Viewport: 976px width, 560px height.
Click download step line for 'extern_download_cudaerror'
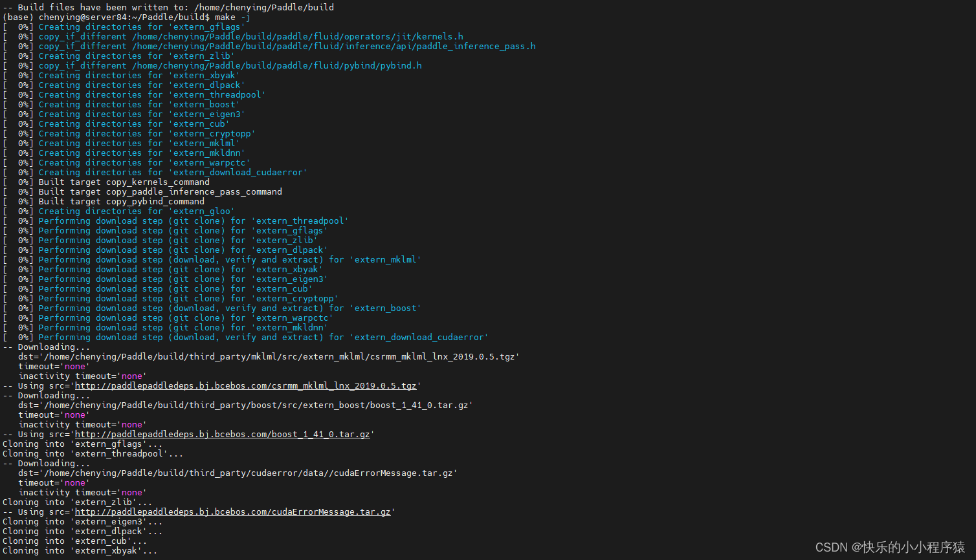pos(246,337)
